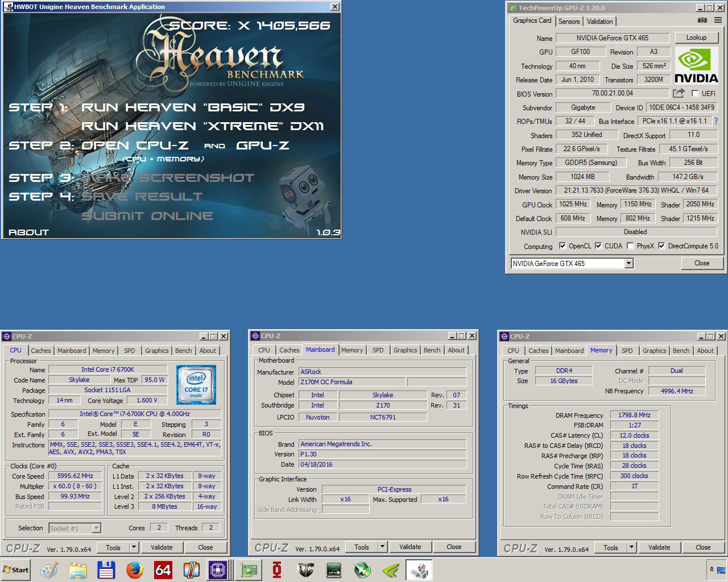728x582 pixels.
Task: Open the Graphics tab in the CPU-Z Memory window
Action: pos(654,351)
